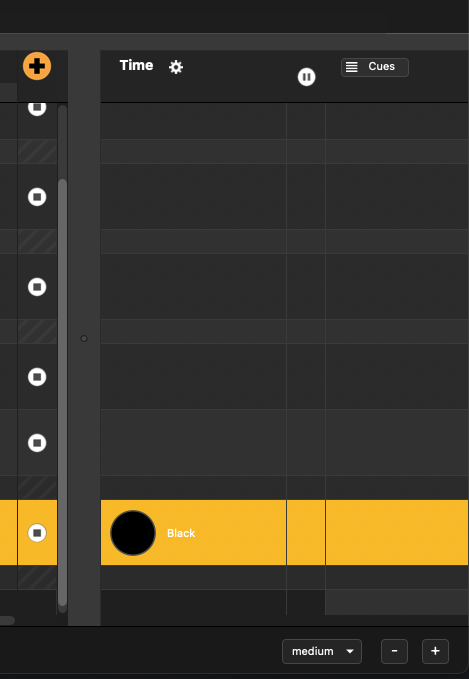469x679 pixels.
Task: Select the Black color circle swatch
Action: click(133, 533)
